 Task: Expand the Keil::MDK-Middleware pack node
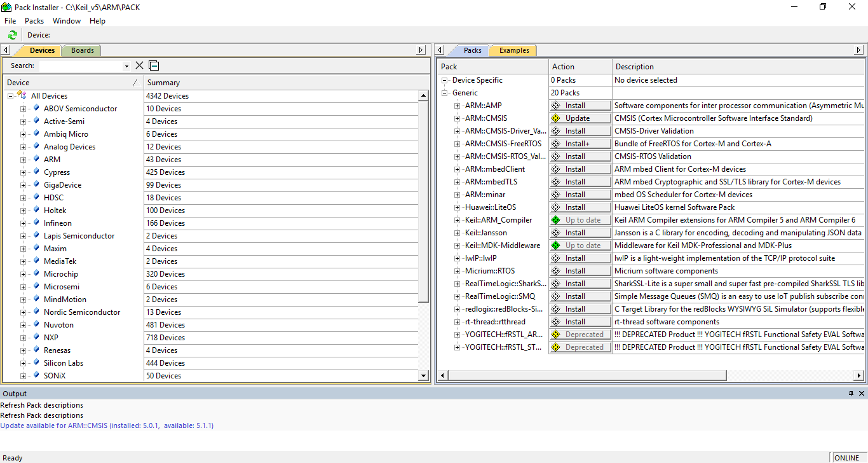tap(458, 245)
